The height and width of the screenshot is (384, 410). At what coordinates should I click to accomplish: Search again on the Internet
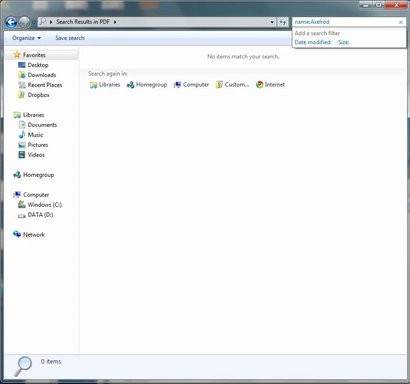(270, 85)
